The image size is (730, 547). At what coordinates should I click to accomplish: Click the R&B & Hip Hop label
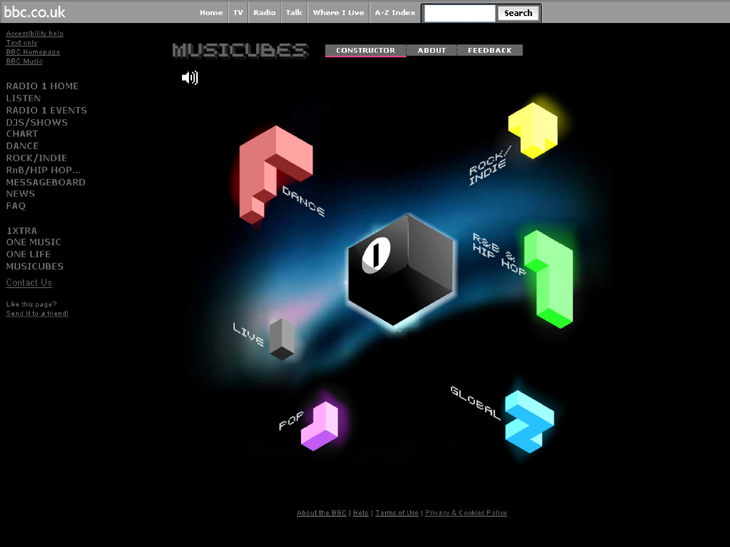(498, 253)
